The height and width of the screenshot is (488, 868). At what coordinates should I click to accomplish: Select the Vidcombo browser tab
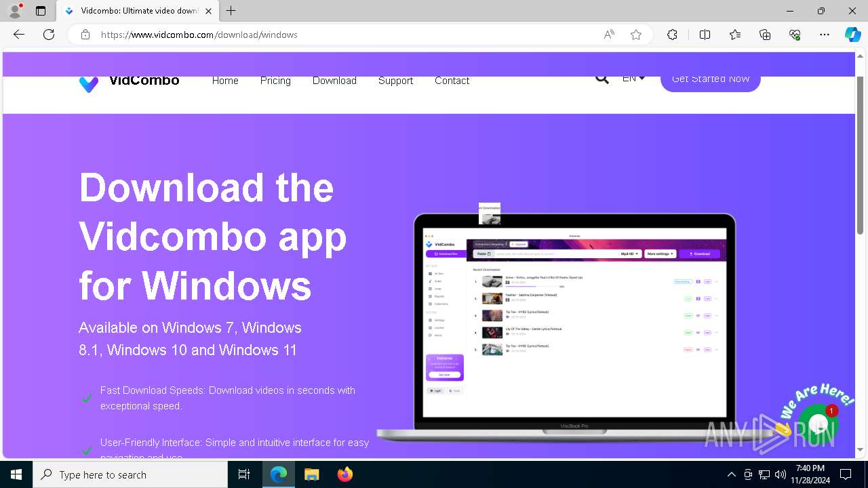(x=138, y=11)
